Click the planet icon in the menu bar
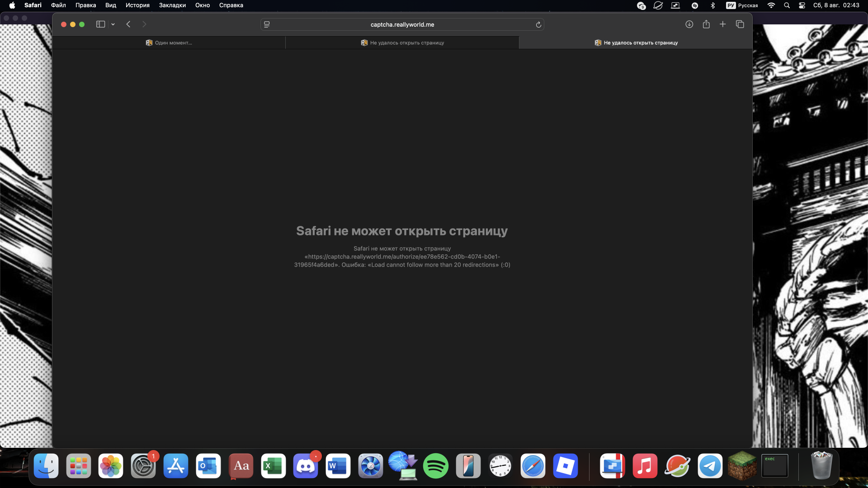 point(658,5)
